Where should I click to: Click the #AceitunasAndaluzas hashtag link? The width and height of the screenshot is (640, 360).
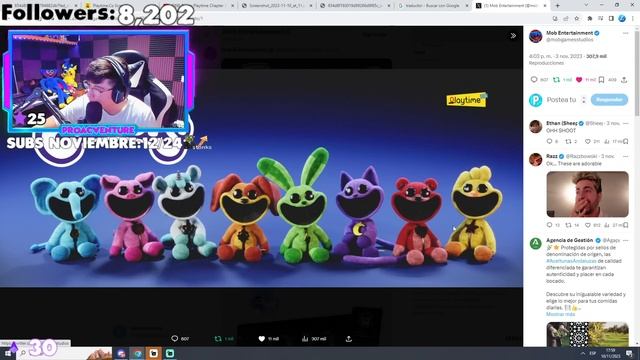click(x=571, y=261)
